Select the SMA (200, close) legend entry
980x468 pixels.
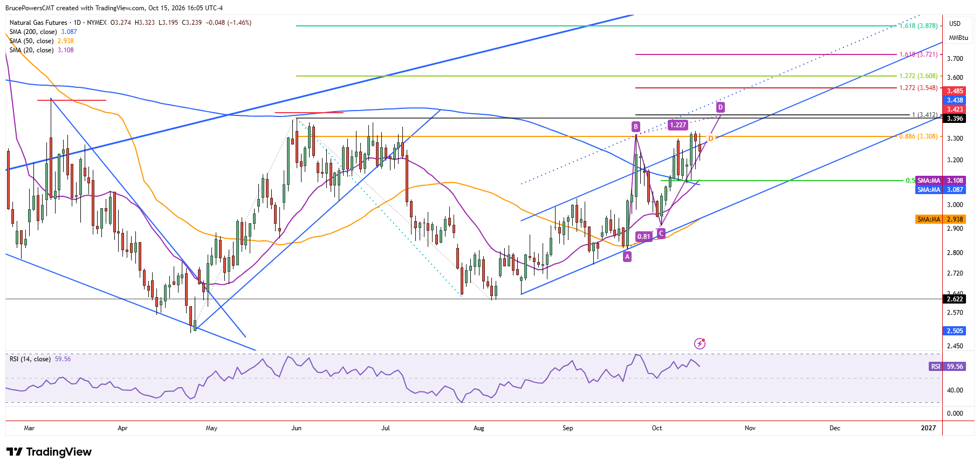(x=43, y=32)
